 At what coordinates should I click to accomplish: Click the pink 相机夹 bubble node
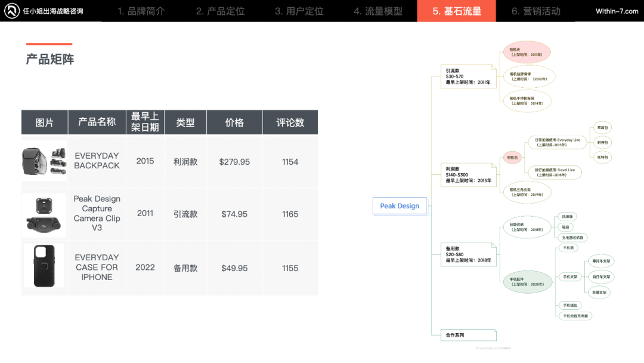(x=528, y=52)
